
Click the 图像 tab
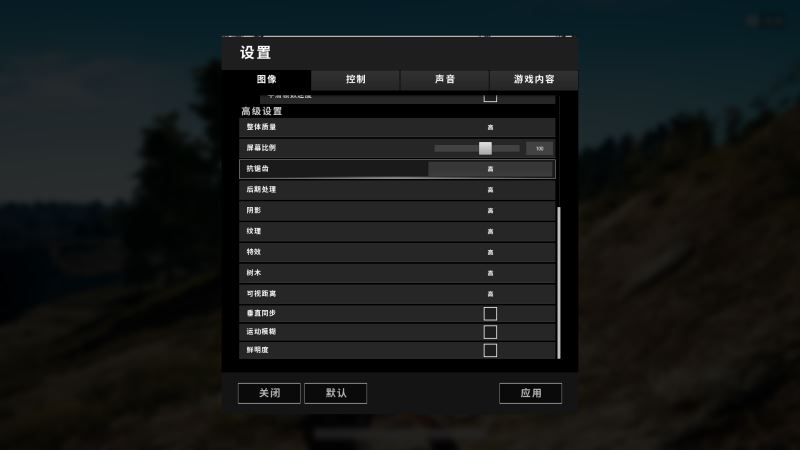tap(266, 80)
